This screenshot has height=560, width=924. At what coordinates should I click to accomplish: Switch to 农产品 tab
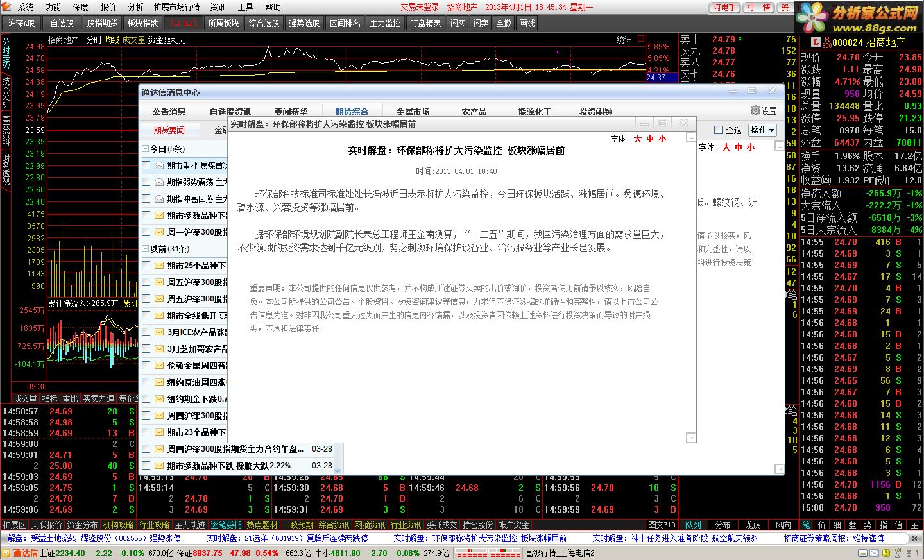[x=474, y=112]
